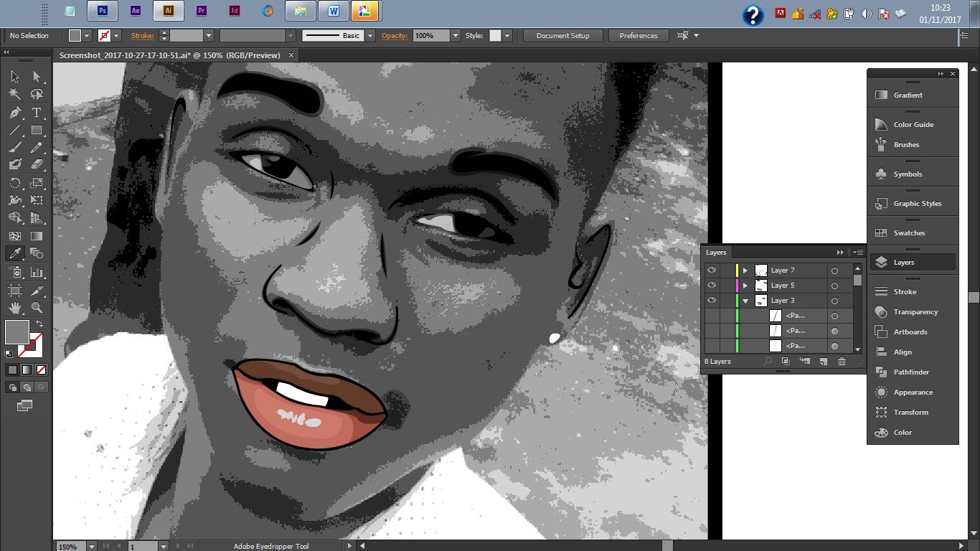
Task: Choose the Mesh tool
Action: point(15,235)
